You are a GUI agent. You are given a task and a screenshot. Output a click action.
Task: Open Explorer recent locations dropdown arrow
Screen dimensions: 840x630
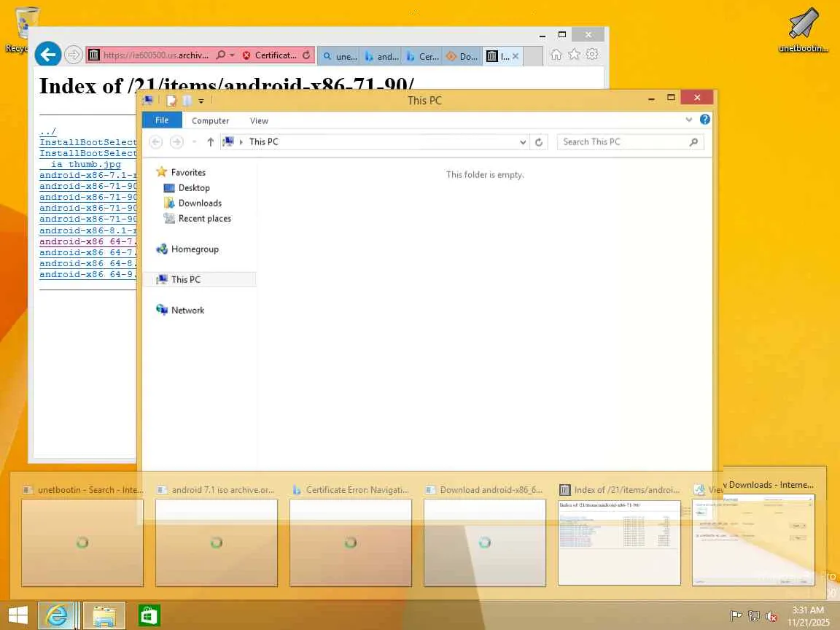[194, 142]
